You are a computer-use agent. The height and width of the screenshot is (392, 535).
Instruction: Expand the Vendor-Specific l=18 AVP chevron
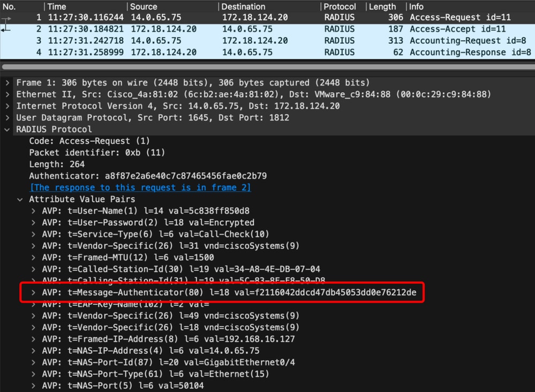(33, 327)
